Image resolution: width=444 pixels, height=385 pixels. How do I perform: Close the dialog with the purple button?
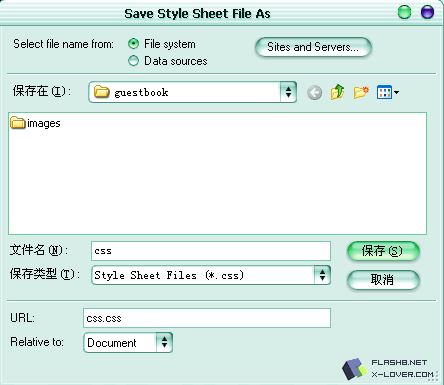tap(427, 12)
